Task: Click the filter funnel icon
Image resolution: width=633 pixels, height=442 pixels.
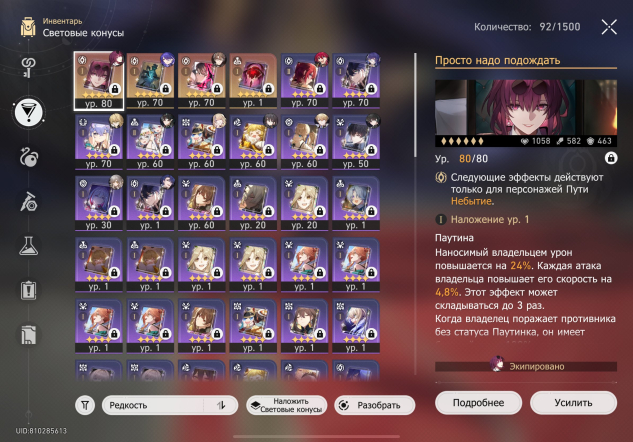Action: [x=85, y=405]
